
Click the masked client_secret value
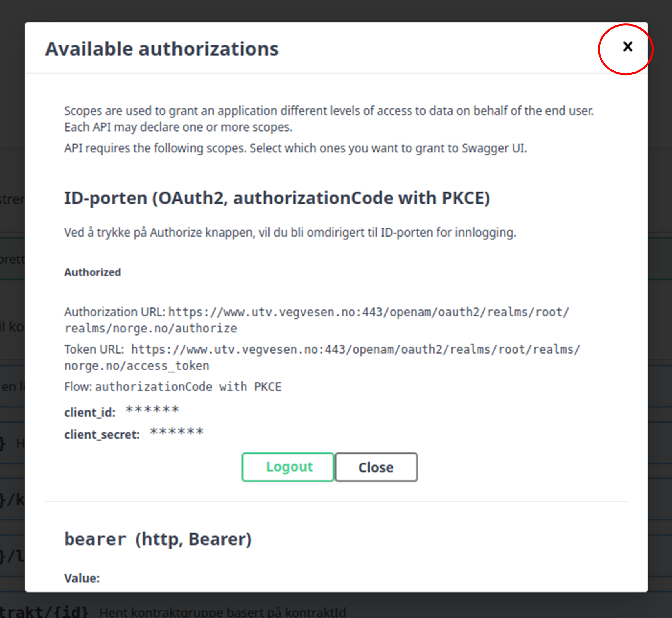tap(177, 432)
